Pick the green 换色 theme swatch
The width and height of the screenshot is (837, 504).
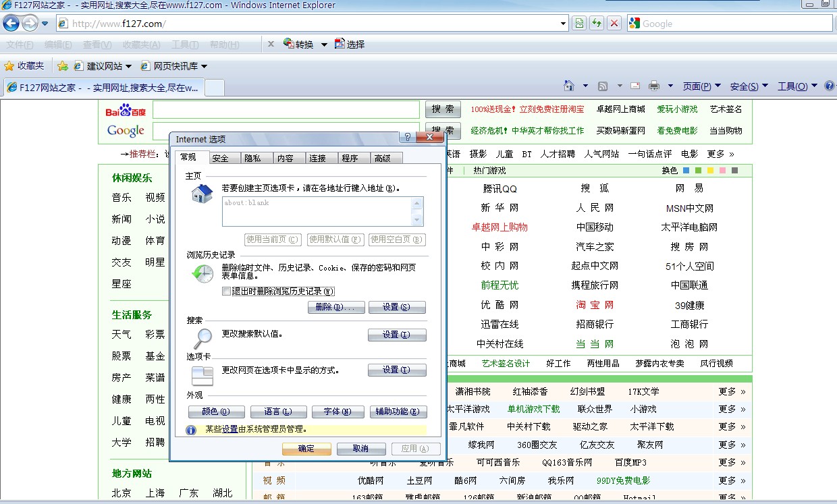pos(699,171)
